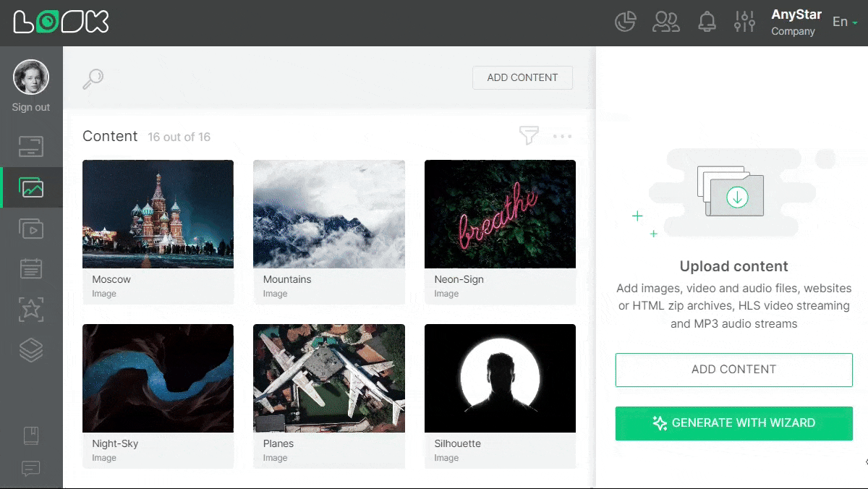Open the team members icon in the header

click(x=666, y=22)
